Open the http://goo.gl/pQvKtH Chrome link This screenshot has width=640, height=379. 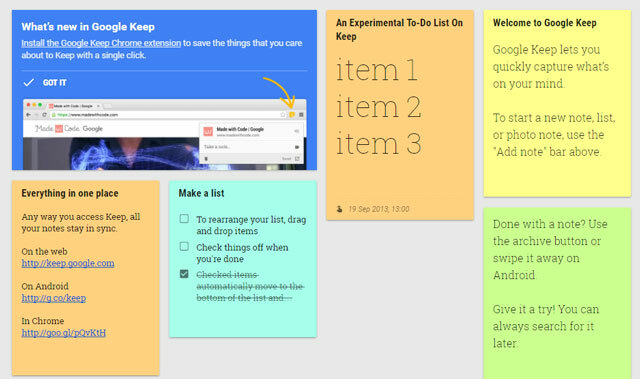coord(63,332)
